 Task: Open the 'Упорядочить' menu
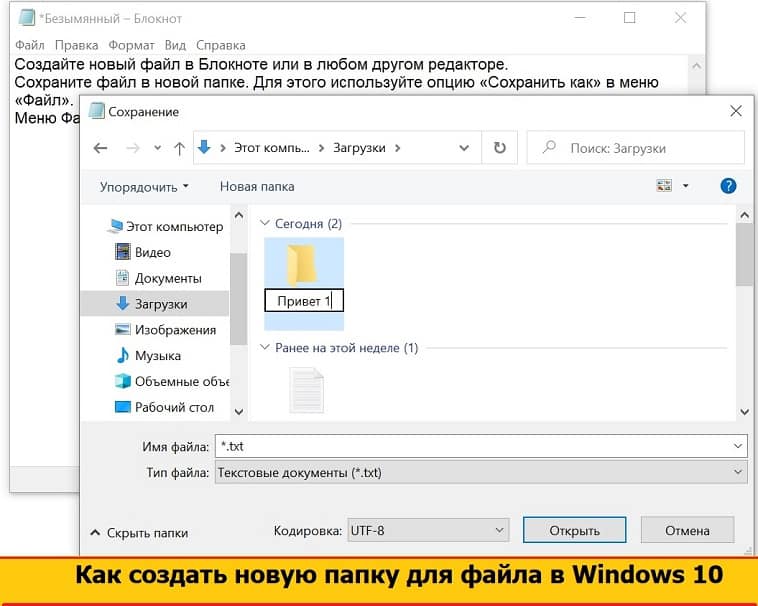[x=144, y=187]
